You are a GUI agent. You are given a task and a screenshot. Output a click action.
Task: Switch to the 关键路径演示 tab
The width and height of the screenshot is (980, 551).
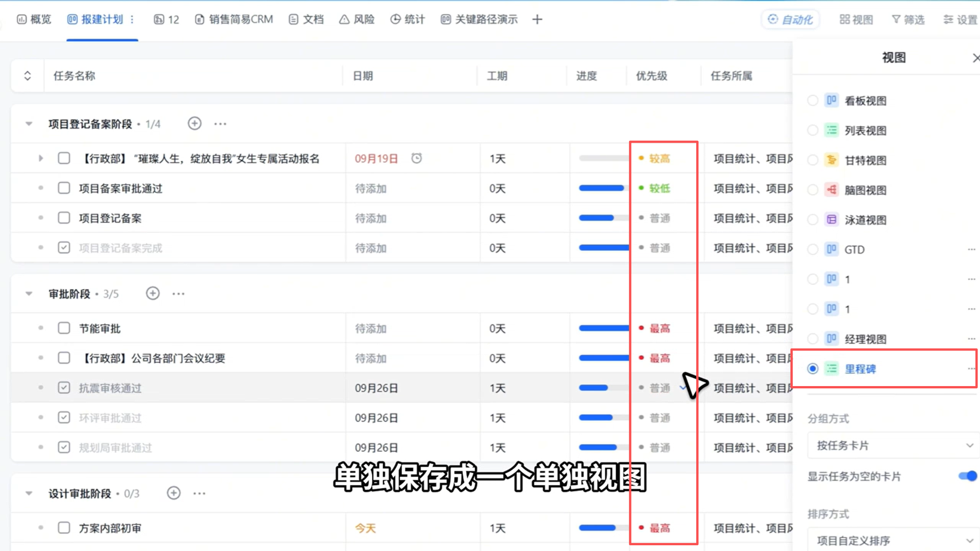pyautogui.click(x=479, y=20)
